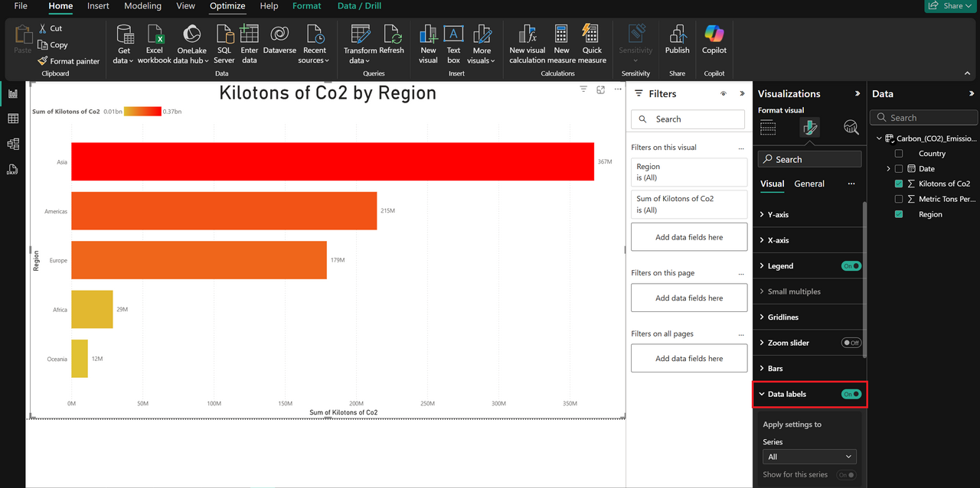Uncheck the Kilotons of Co2 field
The width and height of the screenshot is (980, 488).
[899, 184]
